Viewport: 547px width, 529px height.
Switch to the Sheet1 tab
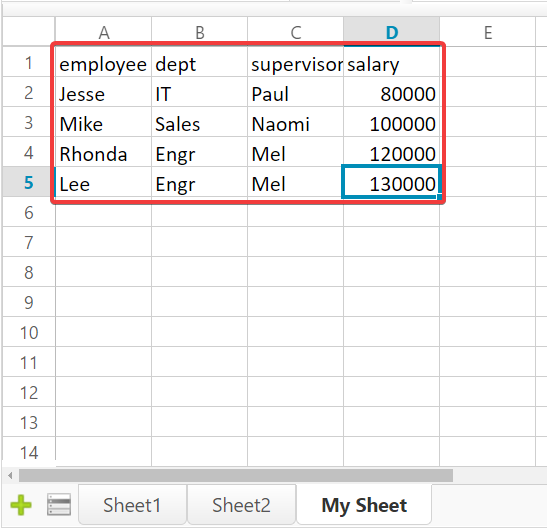(x=132, y=505)
